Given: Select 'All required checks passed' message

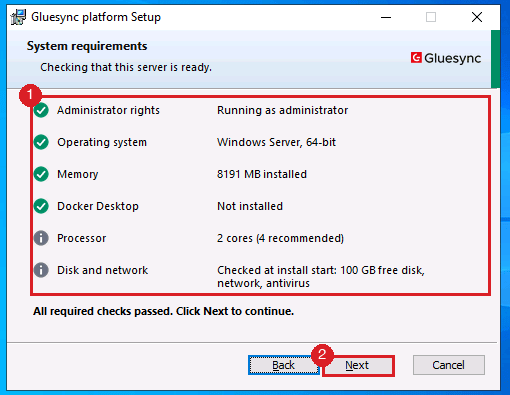Looking at the screenshot, I should [x=163, y=311].
